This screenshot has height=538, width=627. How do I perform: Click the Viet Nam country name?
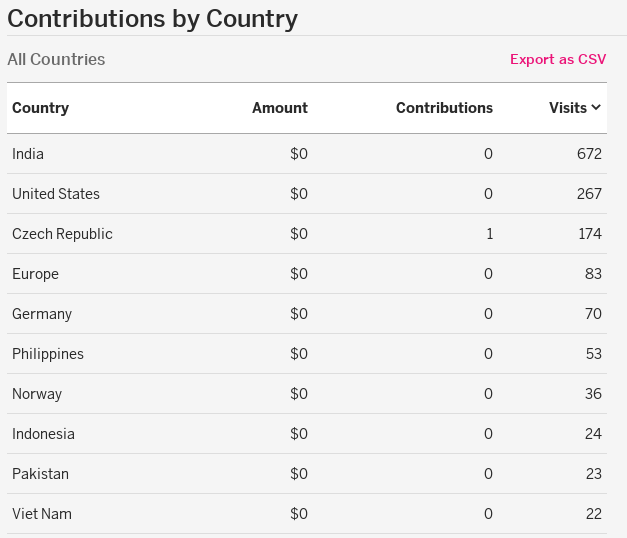(42, 514)
